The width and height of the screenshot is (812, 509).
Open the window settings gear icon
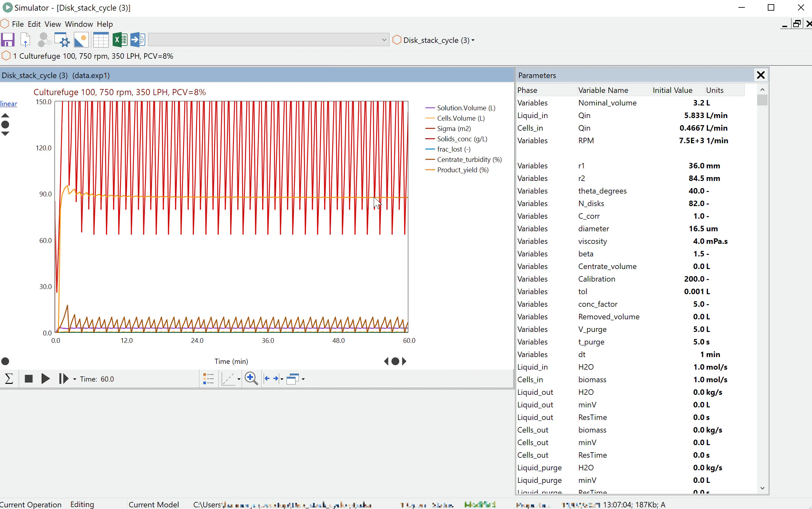click(x=62, y=40)
